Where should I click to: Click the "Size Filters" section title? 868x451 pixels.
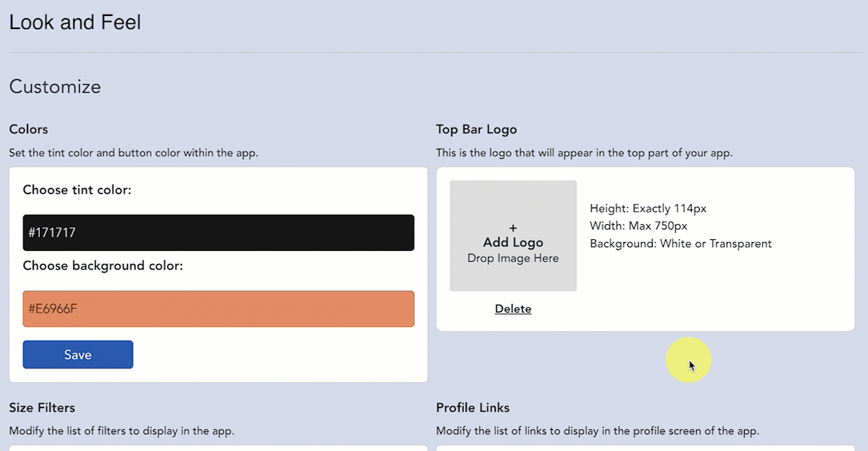[42, 407]
